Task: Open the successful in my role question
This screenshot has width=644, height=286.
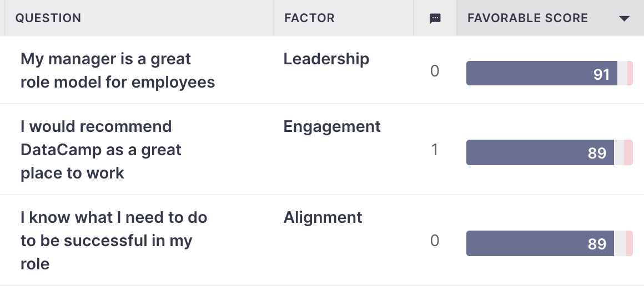Action: pyautogui.click(x=114, y=241)
